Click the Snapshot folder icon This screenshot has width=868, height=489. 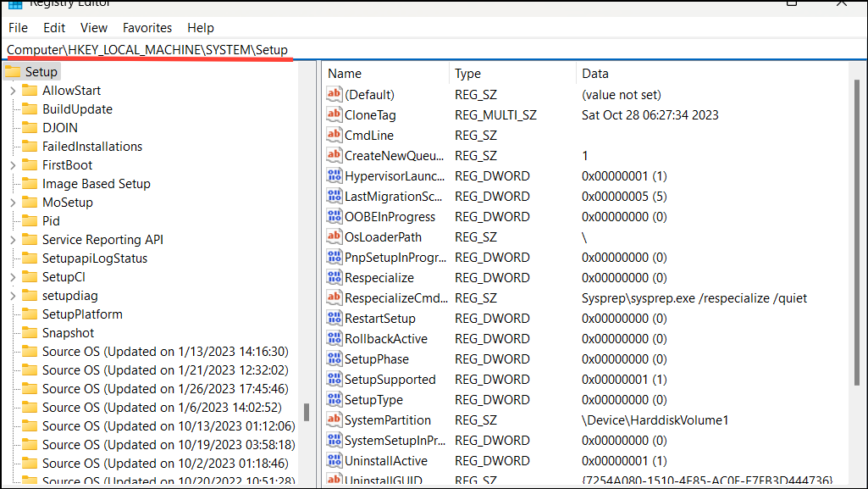coord(30,333)
